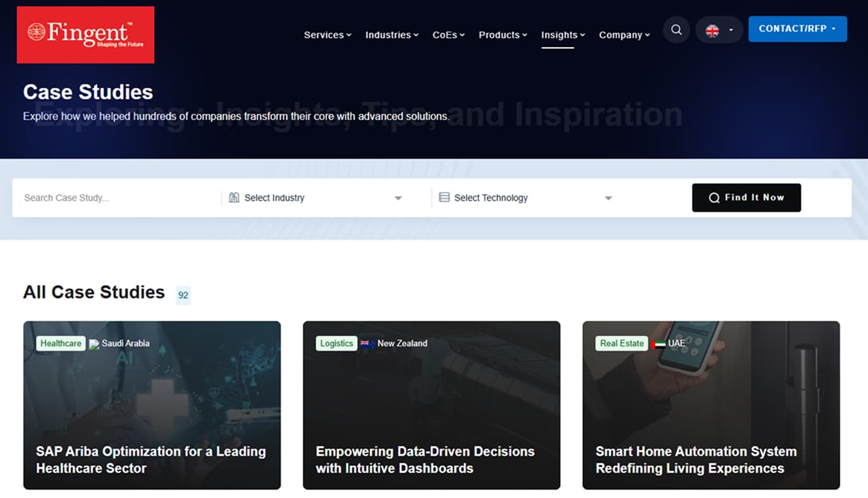
Task: Click the grid icon beside Select Technology
Action: (x=444, y=198)
